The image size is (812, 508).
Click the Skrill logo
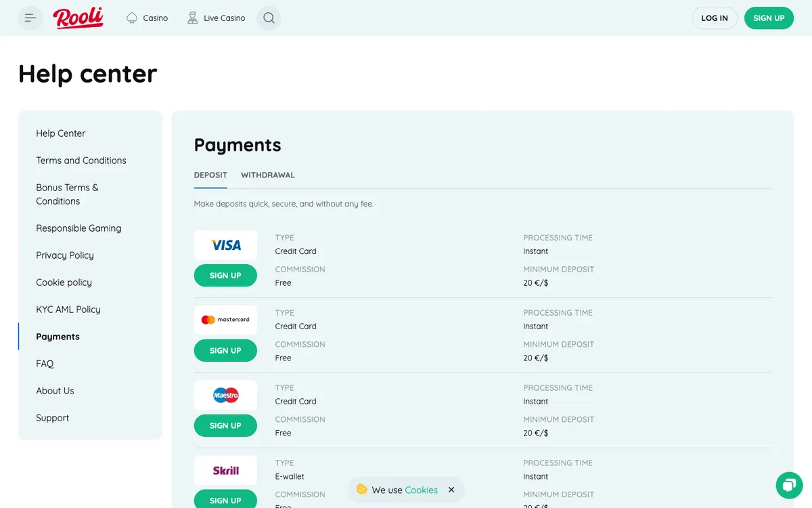pyautogui.click(x=225, y=470)
